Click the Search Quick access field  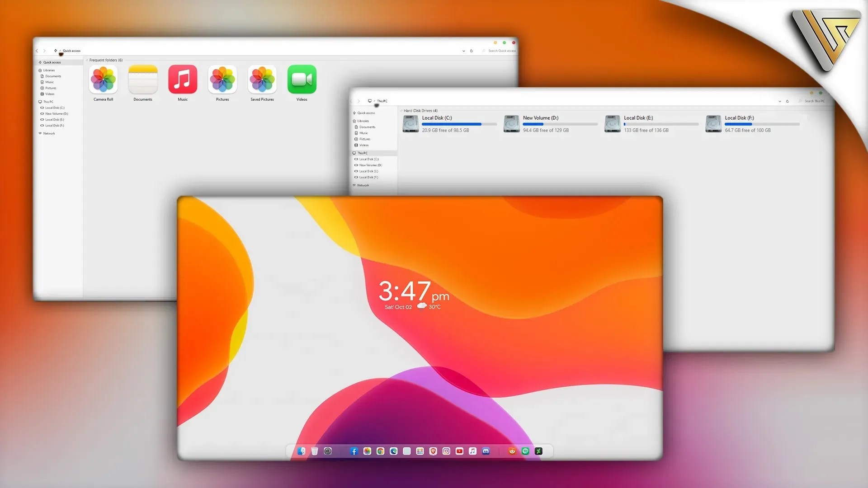coord(501,51)
